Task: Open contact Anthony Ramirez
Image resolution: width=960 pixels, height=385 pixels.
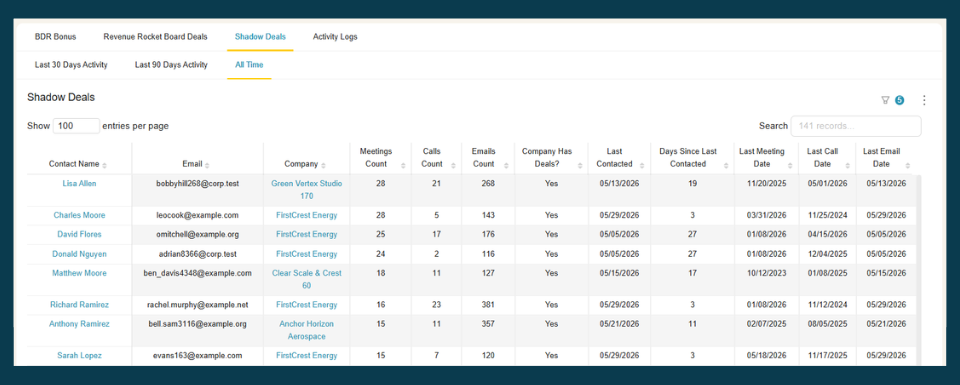Action: point(79,324)
